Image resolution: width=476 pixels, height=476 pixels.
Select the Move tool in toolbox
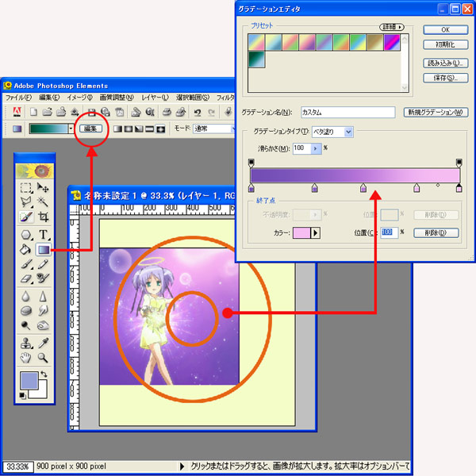[x=43, y=188]
